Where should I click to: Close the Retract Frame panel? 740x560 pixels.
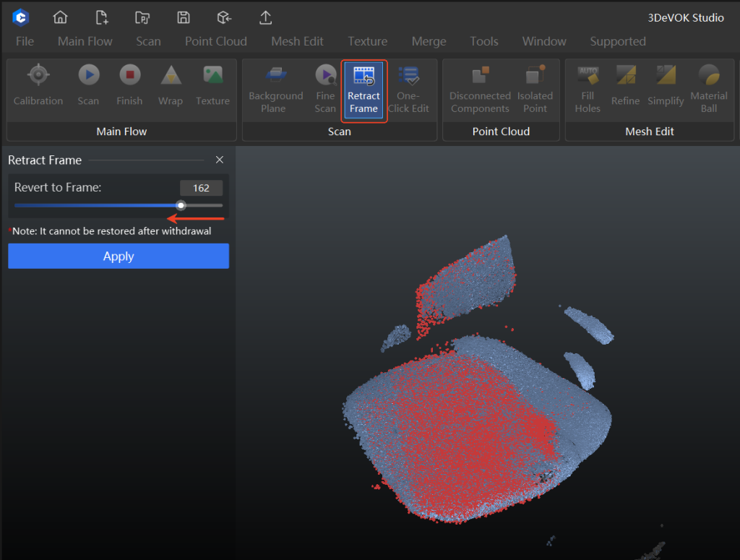pyautogui.click(x=220, y=160)
